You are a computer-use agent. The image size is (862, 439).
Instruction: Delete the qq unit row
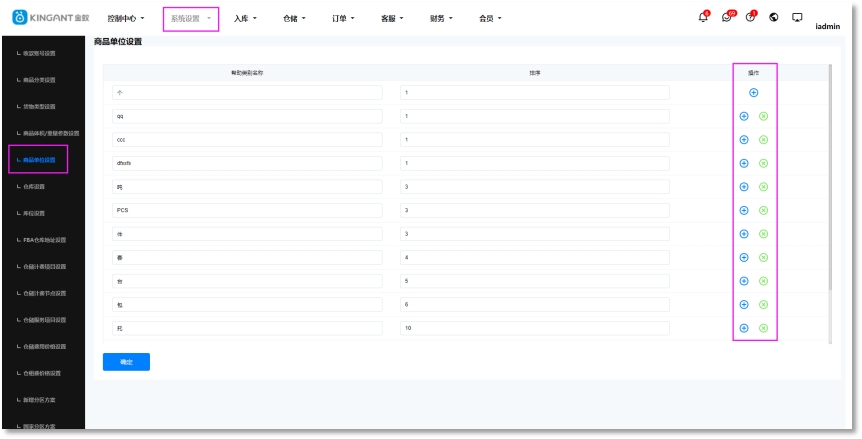[763, 116]
